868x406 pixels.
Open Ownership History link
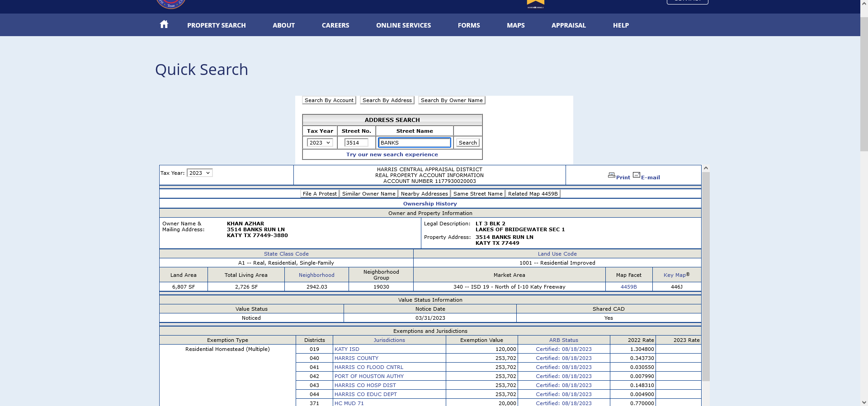click(430, 204)
